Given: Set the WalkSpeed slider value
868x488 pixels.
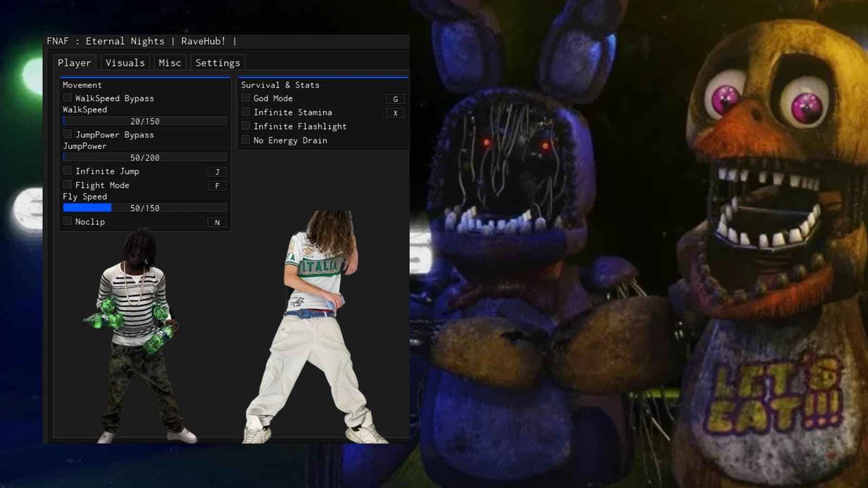Looking at the screenshot, I should click(145, 121).
